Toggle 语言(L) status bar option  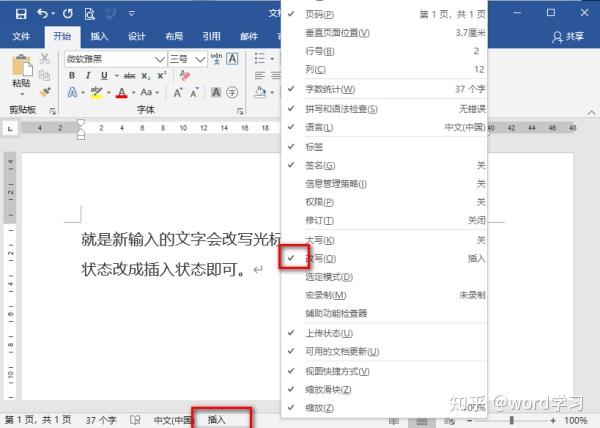tap(384, 127)
